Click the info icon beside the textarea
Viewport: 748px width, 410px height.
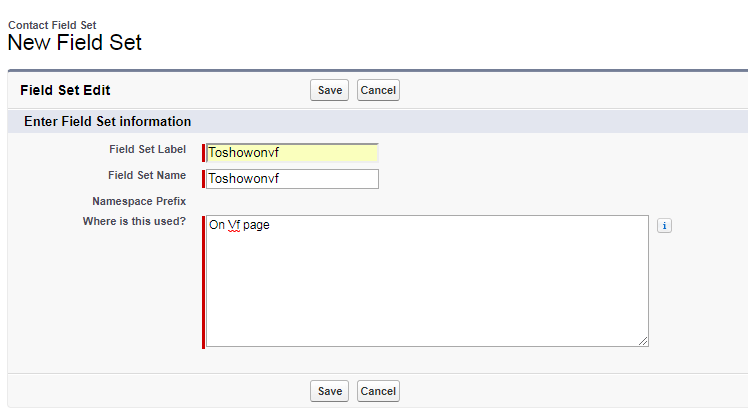(x=664, y=226)
